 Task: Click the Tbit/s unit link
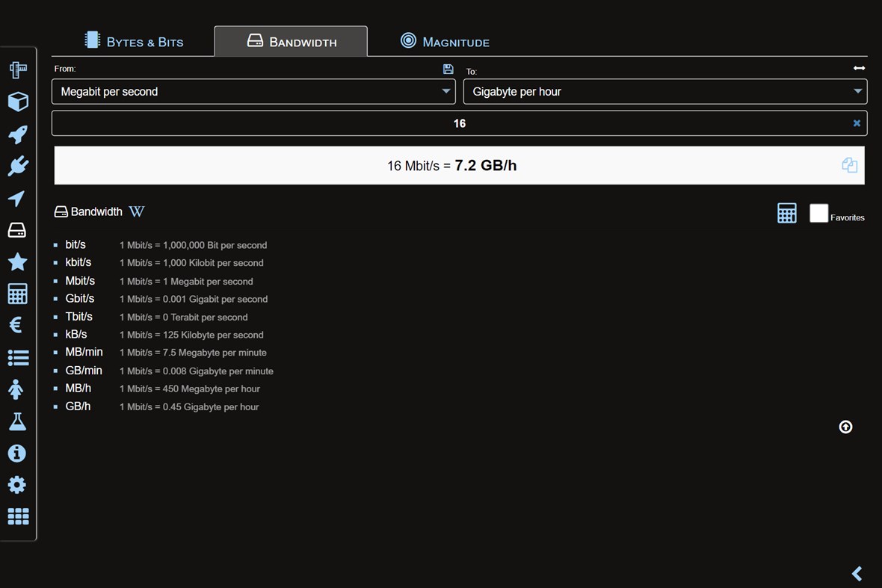click(x=78, y=317)
